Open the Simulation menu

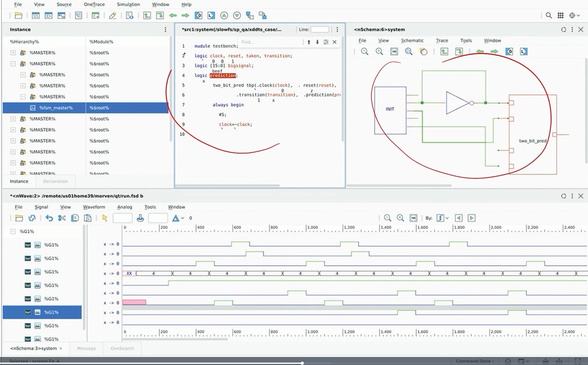(x=128, y=4)
